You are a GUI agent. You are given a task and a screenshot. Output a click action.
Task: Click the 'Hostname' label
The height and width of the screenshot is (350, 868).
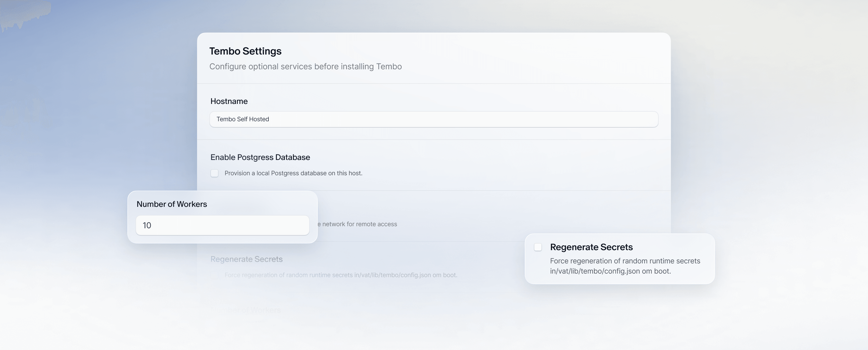[229, 101]
